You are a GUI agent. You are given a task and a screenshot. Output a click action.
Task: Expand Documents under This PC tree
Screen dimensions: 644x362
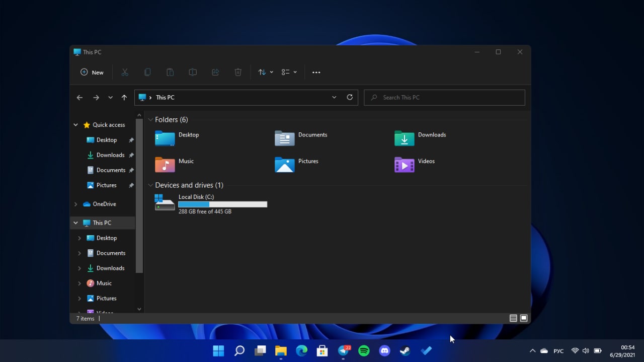(79, 253)
